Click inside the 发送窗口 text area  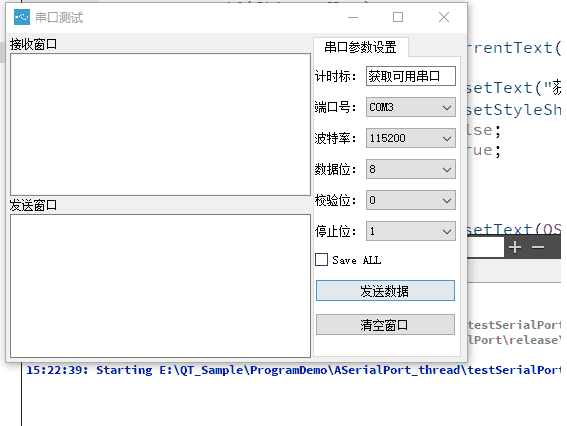click(x=161, y=286)
